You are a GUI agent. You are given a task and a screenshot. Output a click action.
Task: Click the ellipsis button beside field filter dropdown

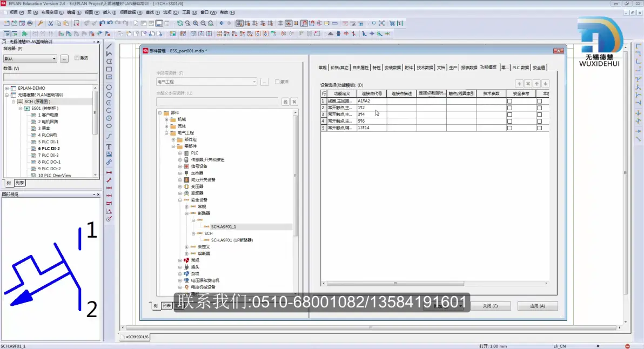tap(265, 82)
